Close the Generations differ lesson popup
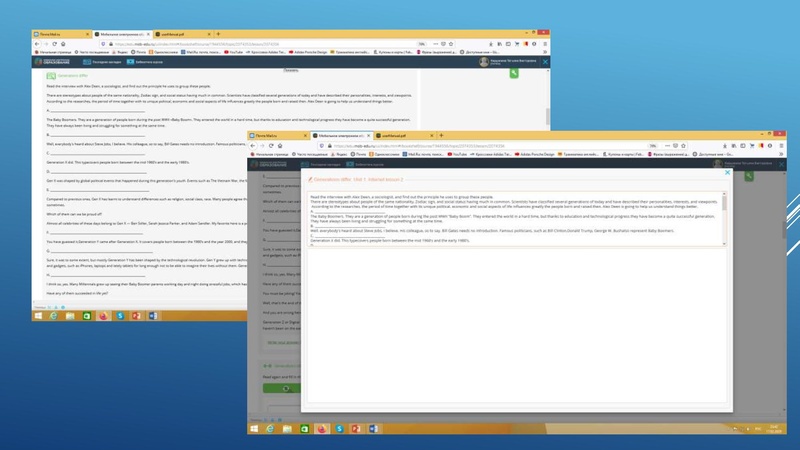Screen dimensions: 800x450 pos(727,173)
